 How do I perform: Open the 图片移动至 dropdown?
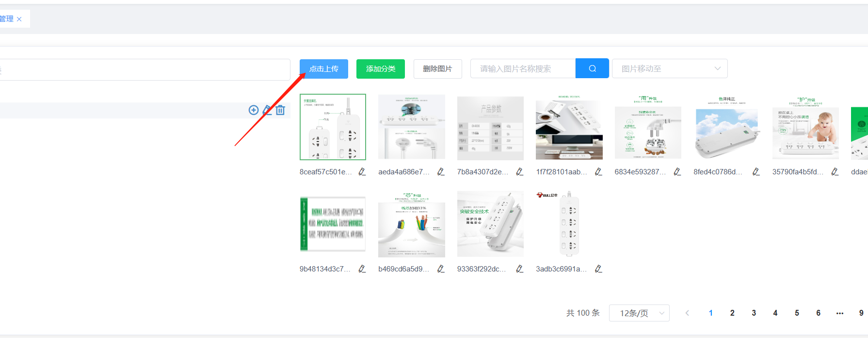669,68
